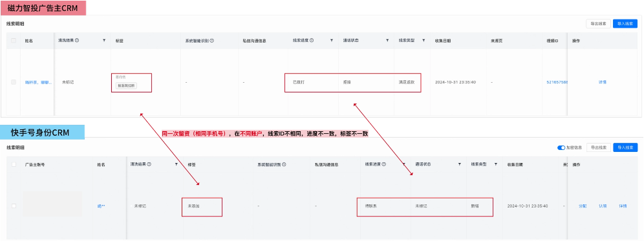The width and height of the screenshot is (644, 245).
Task: Click 未添加 tag cell in 快手号身份 CRM
Action: [x=194, y=206]
